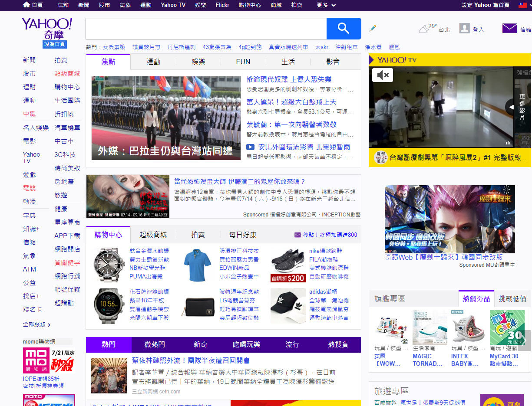Open the purple mail envelope icon
532x406 pixels.
click(x=509, y=28)
